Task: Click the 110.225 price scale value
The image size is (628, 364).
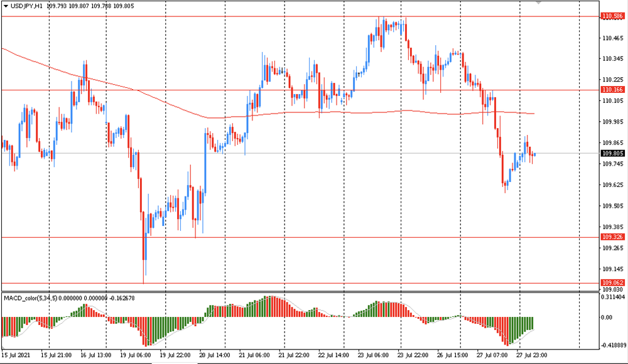Action: click(613, 80)
